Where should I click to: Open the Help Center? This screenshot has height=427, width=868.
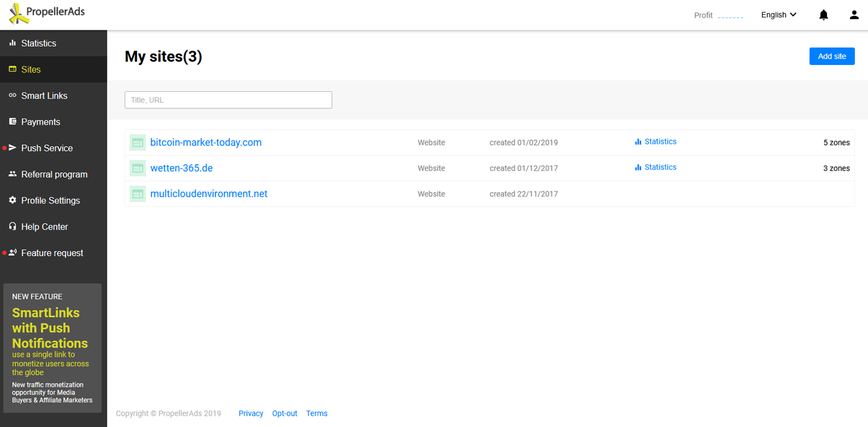pyautogui.click(x=44, y=227)
